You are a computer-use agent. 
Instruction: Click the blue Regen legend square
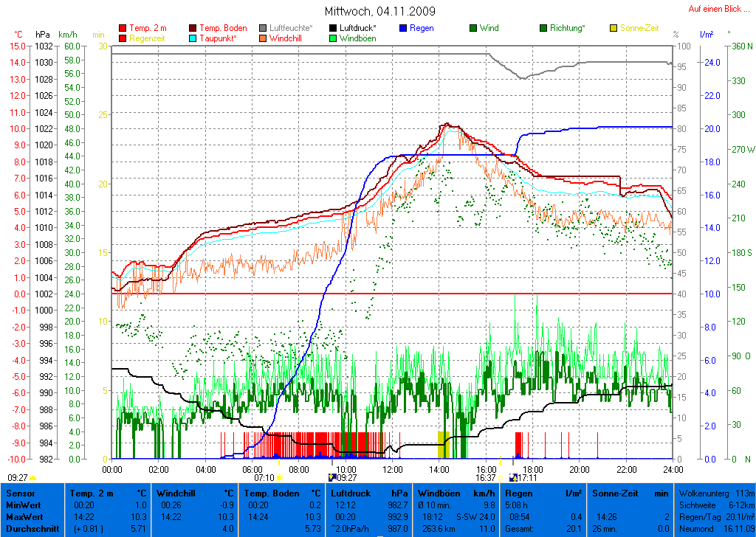[x=403, y=28]
